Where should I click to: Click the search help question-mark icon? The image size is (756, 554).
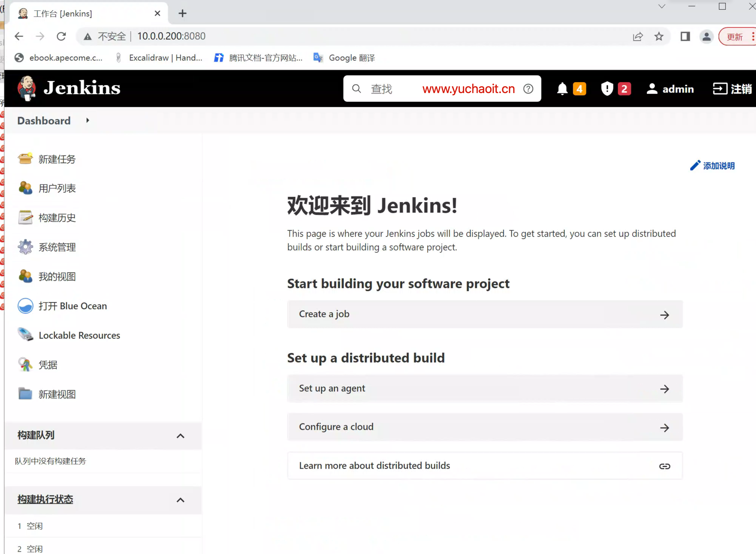point(528,89)
